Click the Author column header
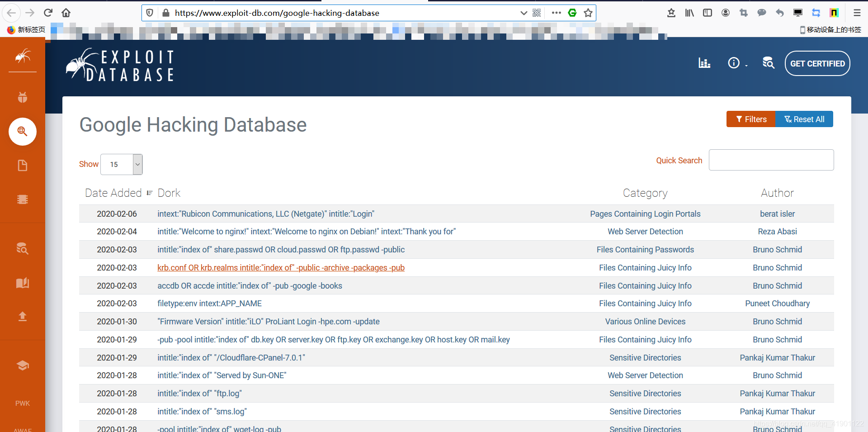Viewport: 868px width, 432px height. coord(777,193)
